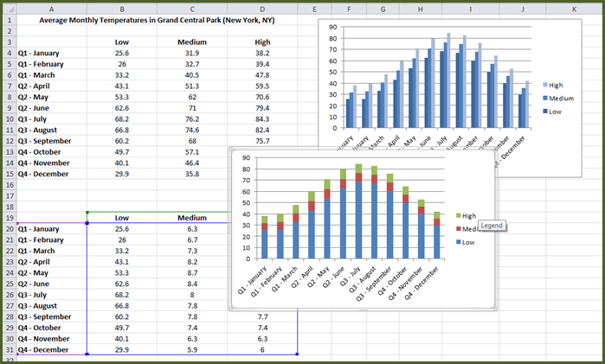Viewport: 605px width, 364px height.
Task: Click the 90 label on the stacked chart axis
Action: (245, 158)
